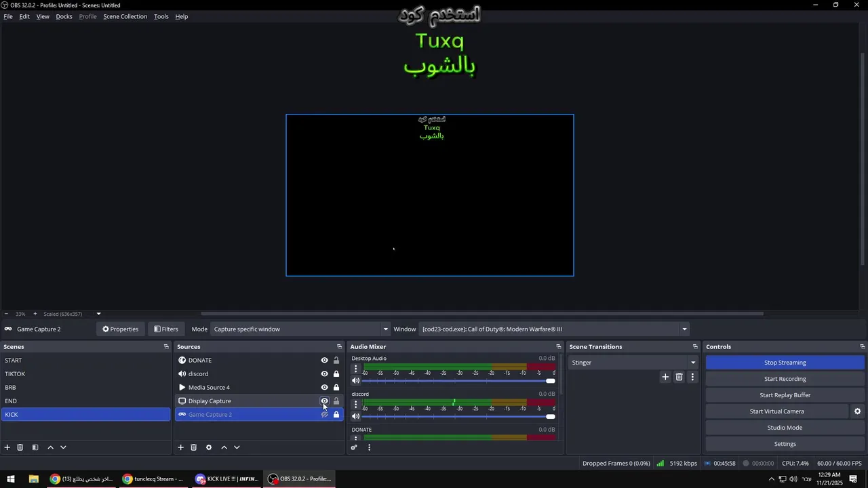Remove selected source with trash icon

[x=194, y=447]
